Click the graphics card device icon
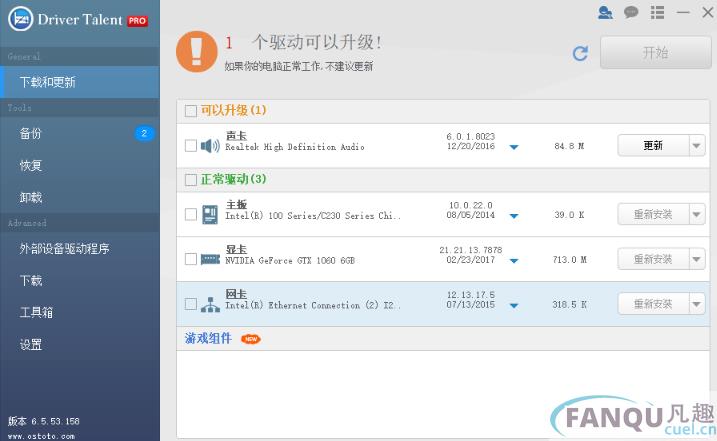Image resolution: width=717 pixels, height=441 pixels. pyautogui.click(x=210, y=259)
